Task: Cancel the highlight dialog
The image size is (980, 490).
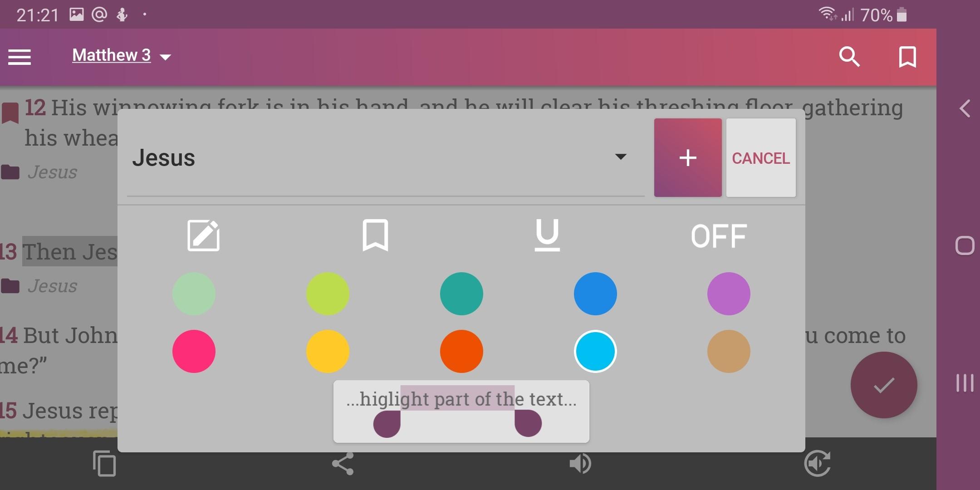Action: tap(761, 158)
